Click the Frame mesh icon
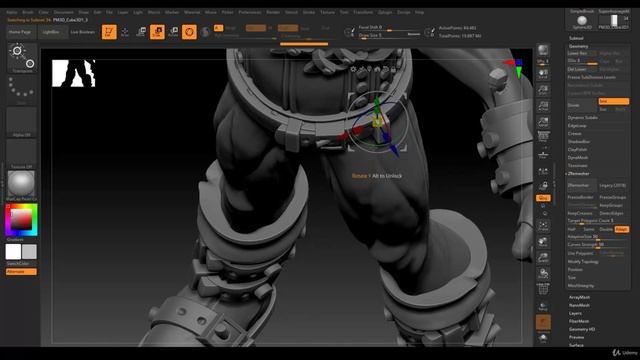The image size is (640, 360). click(543, 226)
